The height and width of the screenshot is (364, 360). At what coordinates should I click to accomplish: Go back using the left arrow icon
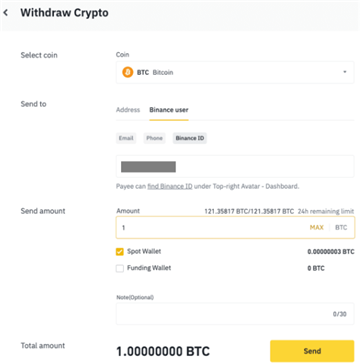6,13
